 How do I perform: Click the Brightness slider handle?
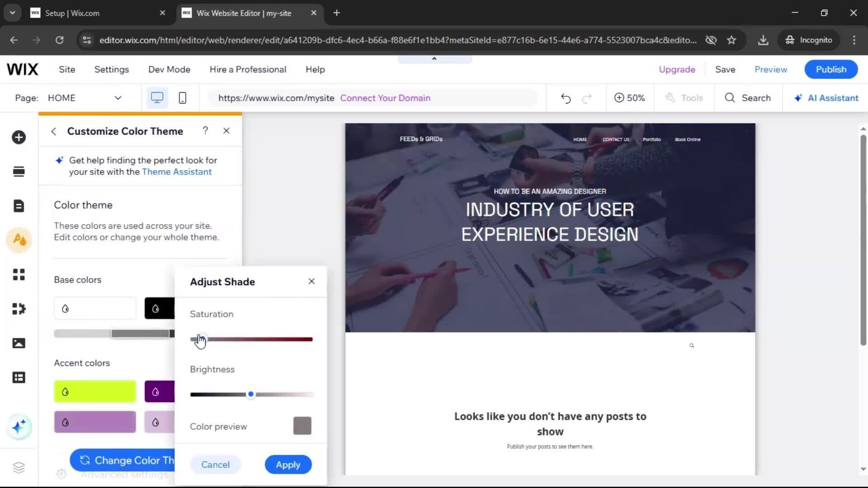click(251, 394)
